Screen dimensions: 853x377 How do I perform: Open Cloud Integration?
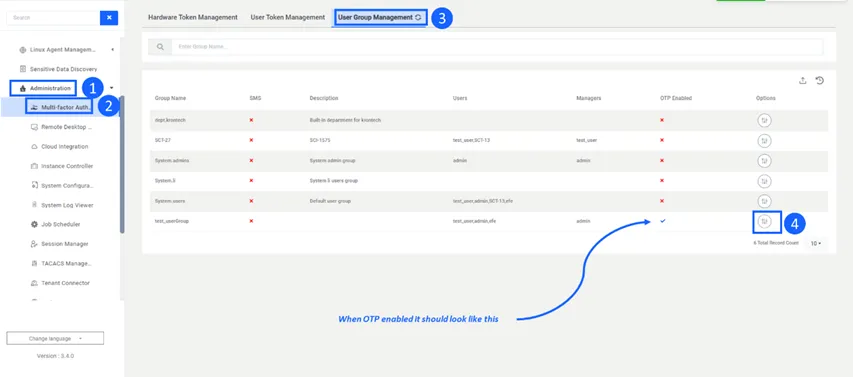tap(64, 146)
